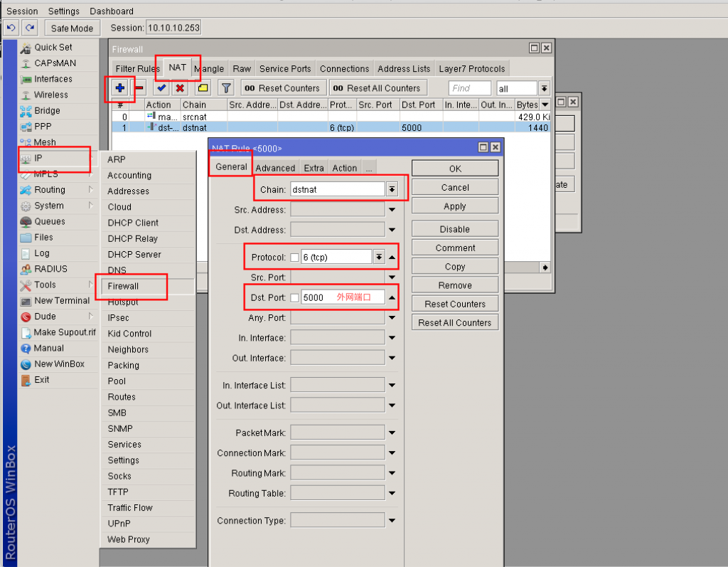Disable rule with red X icon

click(180, 88)
